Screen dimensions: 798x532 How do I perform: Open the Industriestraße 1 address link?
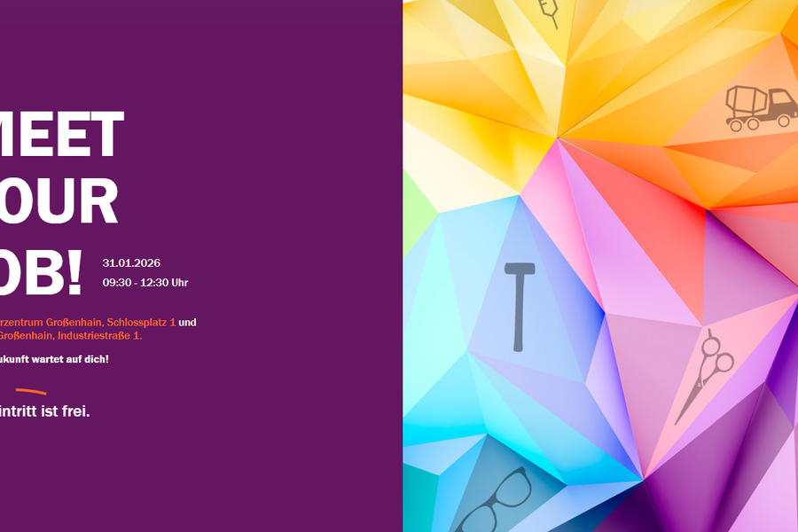(70, 335)
